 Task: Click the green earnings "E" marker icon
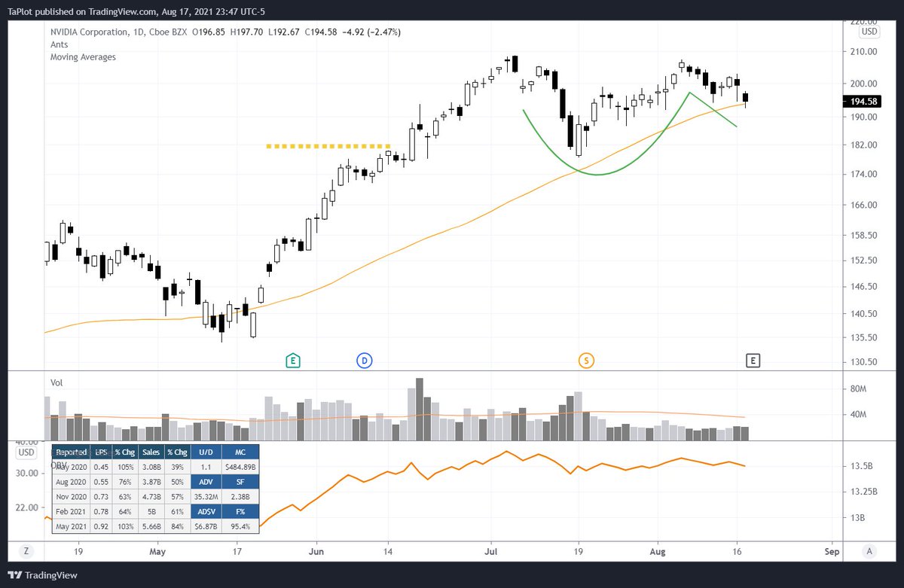293,361
